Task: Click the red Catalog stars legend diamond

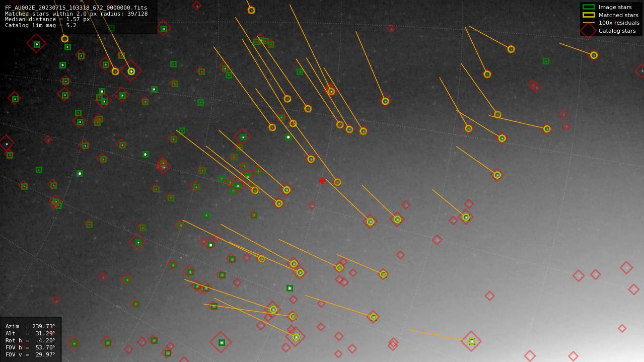Action: tap(588, 31)
